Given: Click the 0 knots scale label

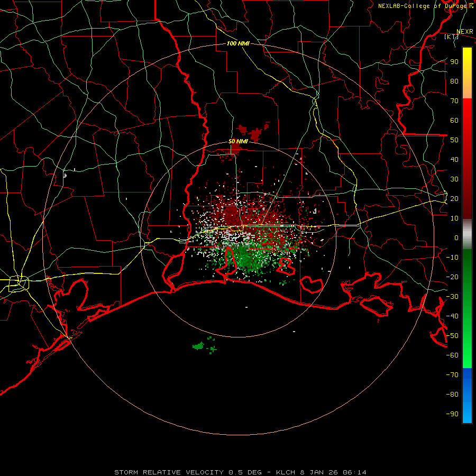Looking at the screenshot, I should [x=456, y=237].
